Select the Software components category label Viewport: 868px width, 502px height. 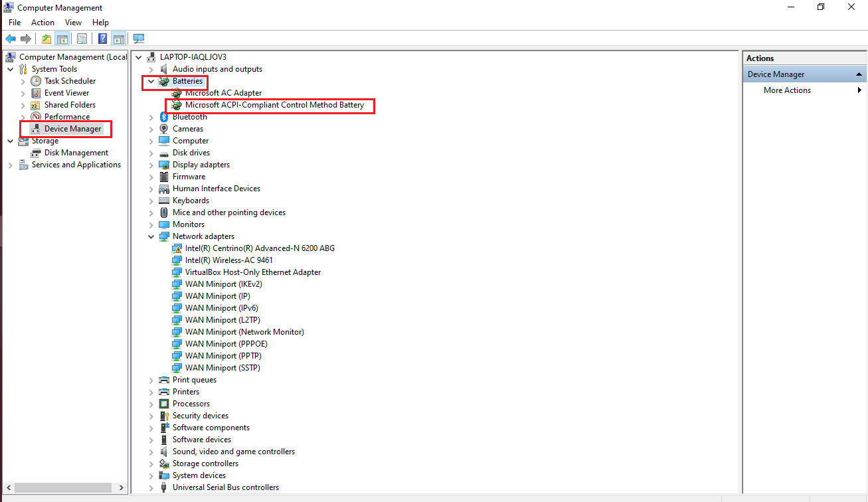point(211,428)
